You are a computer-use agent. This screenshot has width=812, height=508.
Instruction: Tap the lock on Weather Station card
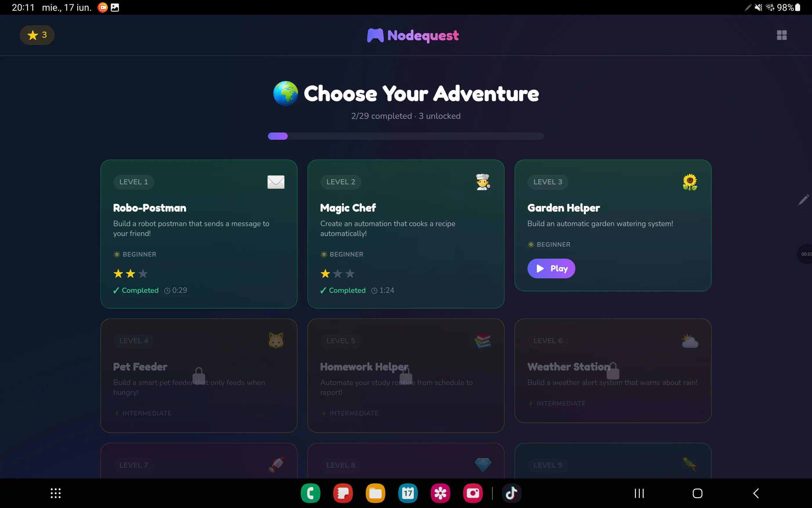pyautogui.click(x=613, y=371)
